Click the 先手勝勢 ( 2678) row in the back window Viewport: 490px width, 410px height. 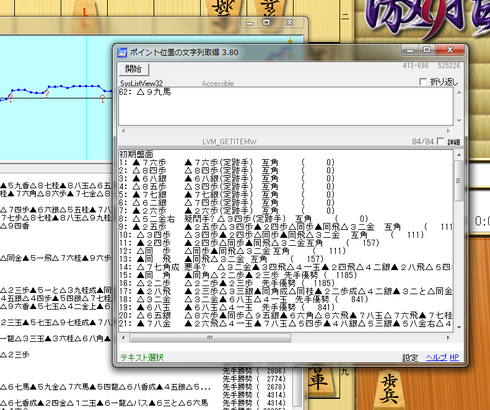point(254,387)
